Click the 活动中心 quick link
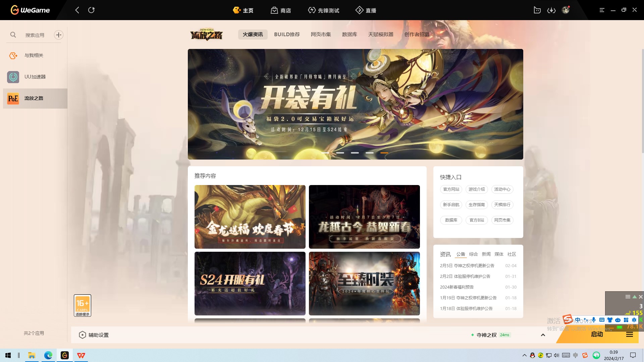 (502, 189)
